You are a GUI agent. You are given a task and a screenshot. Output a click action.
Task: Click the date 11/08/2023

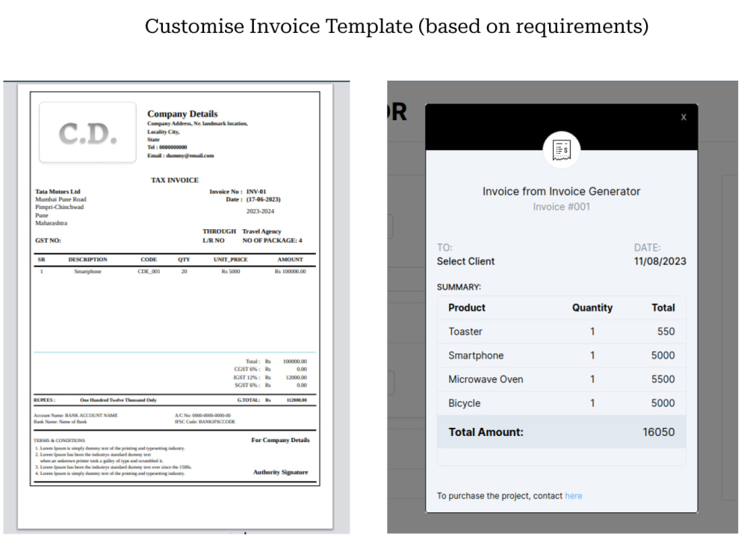660,261
